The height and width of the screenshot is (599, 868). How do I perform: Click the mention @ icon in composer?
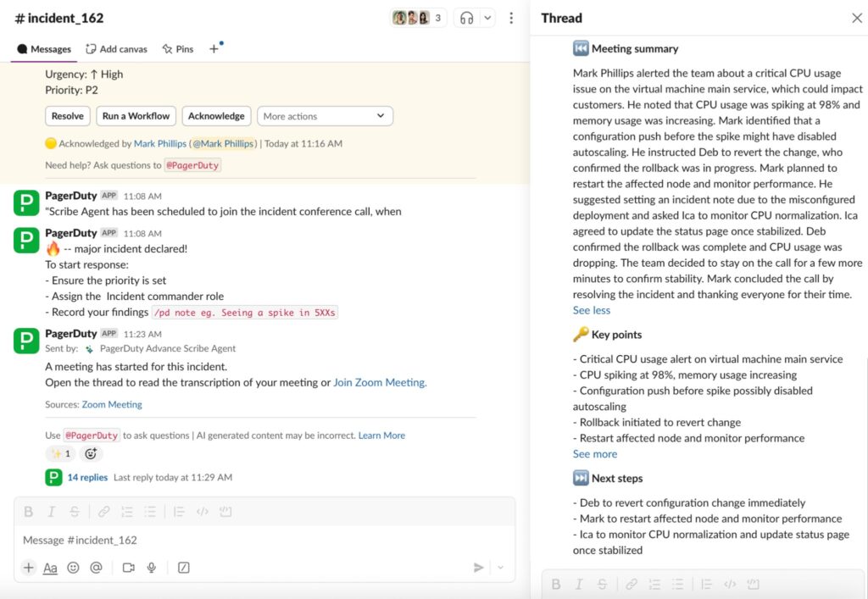click(96, 568)
